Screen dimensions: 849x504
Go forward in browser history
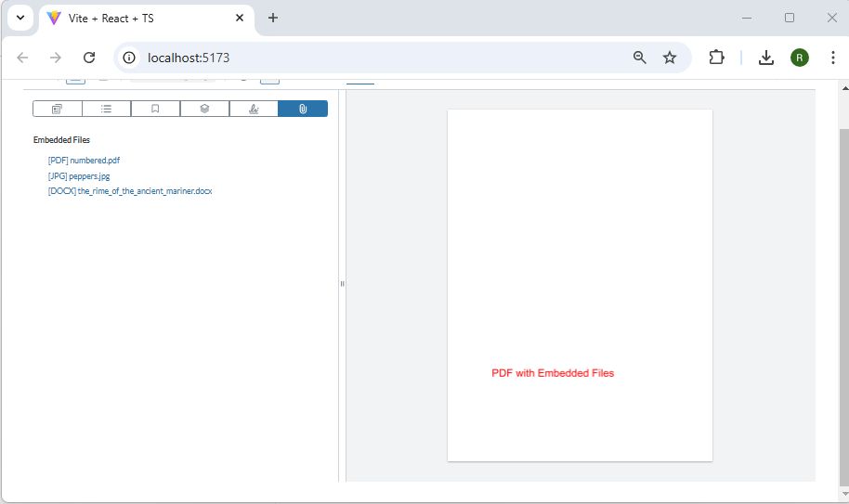pos(56,58)
